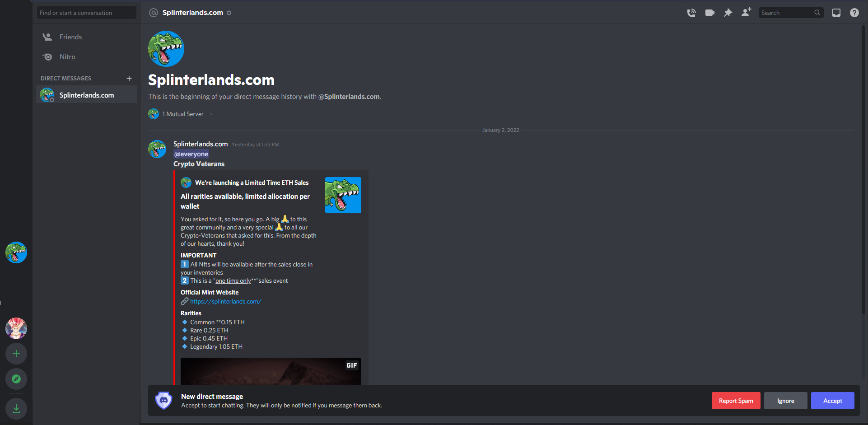Click the Splinterlands.com title in header
This screenshot has width=868, height=425.
tap(193, 13)
